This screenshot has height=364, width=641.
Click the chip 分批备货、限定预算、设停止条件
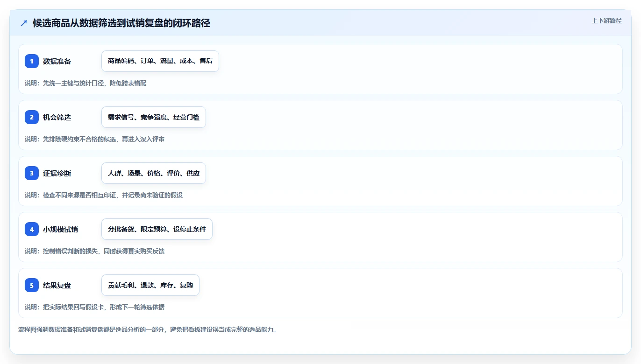157,229
